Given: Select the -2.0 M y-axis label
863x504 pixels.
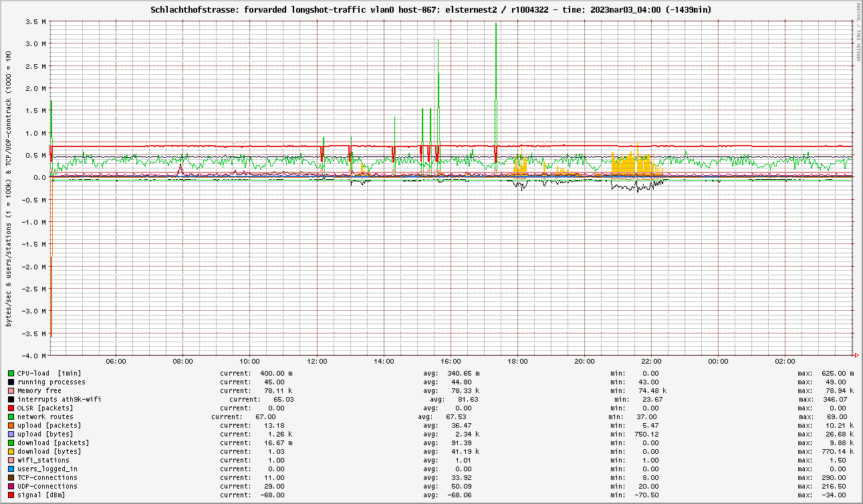Looking at the screenshot, I should click(x=33, y=267).
